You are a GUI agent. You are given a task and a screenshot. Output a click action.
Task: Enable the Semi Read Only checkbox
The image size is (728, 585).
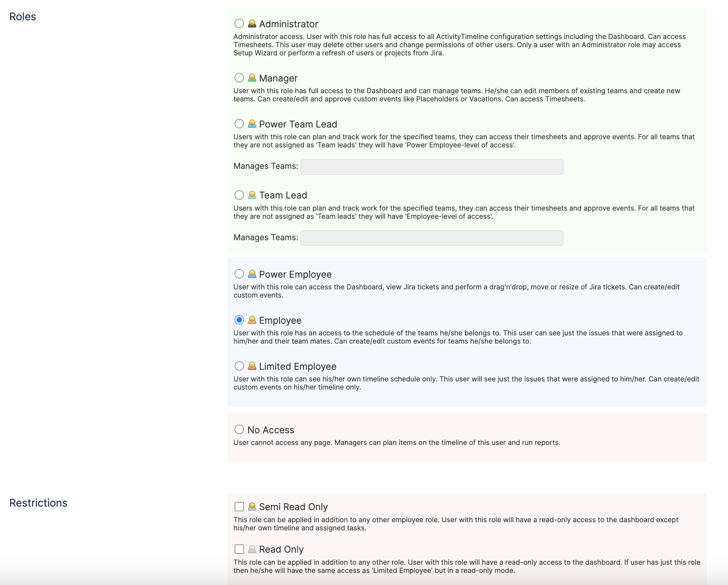[x=239, y=507]
